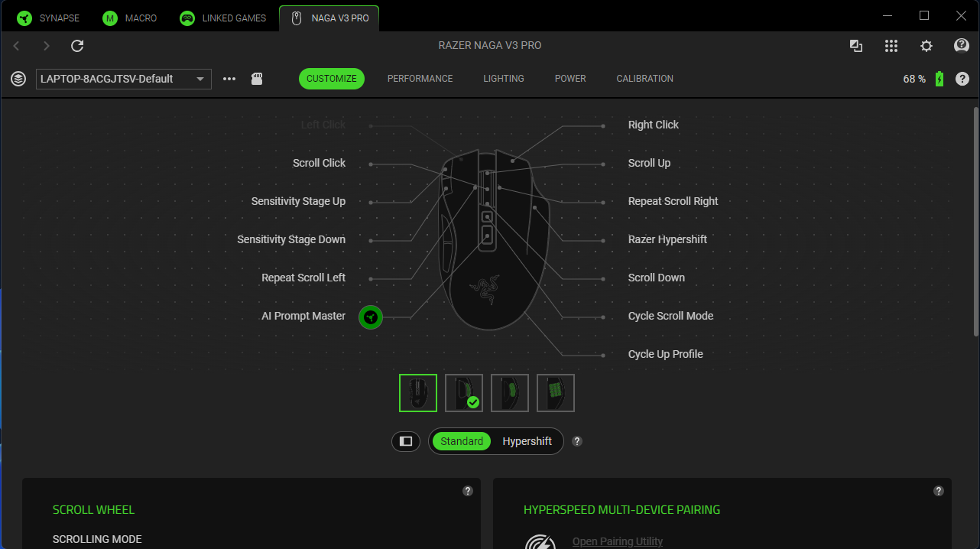Click the green battery charging icon
The image size is (980, 549).
click(x=939, y=79)
